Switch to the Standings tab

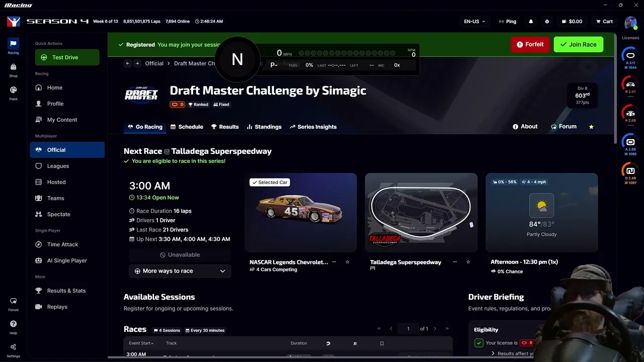pos(264,127)
